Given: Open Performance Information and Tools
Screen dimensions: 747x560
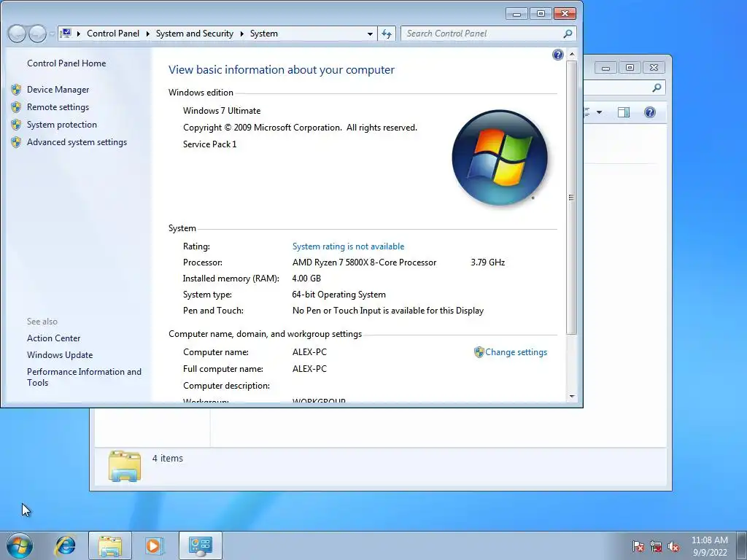Looking at the screenshot, I should 84,377.
